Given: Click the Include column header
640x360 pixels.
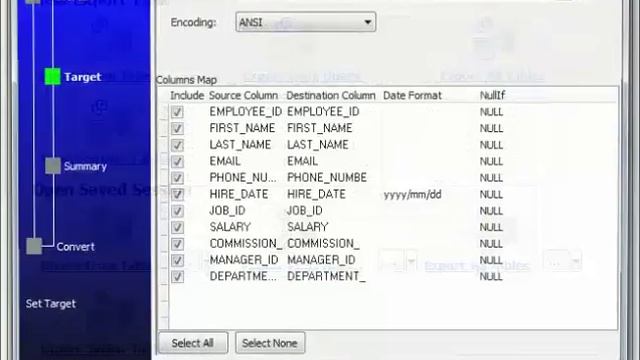Looking at the screenshot, I should tap(187, 96).
